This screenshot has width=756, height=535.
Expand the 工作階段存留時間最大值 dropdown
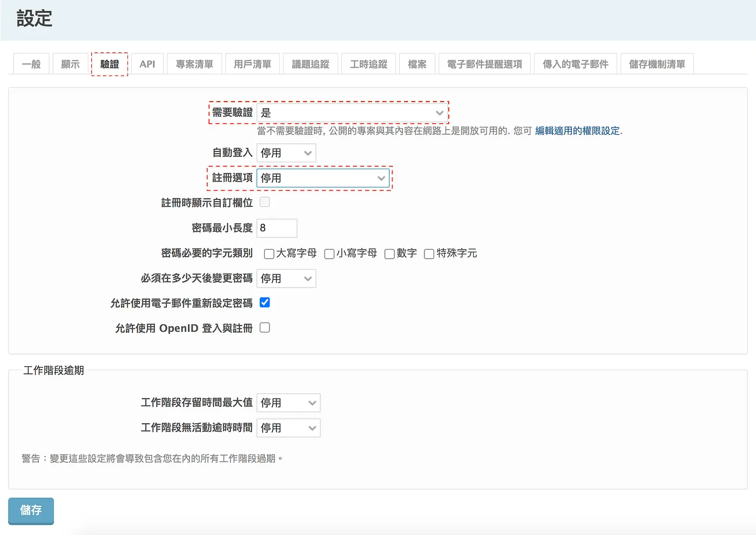click(x=288, y=403)
